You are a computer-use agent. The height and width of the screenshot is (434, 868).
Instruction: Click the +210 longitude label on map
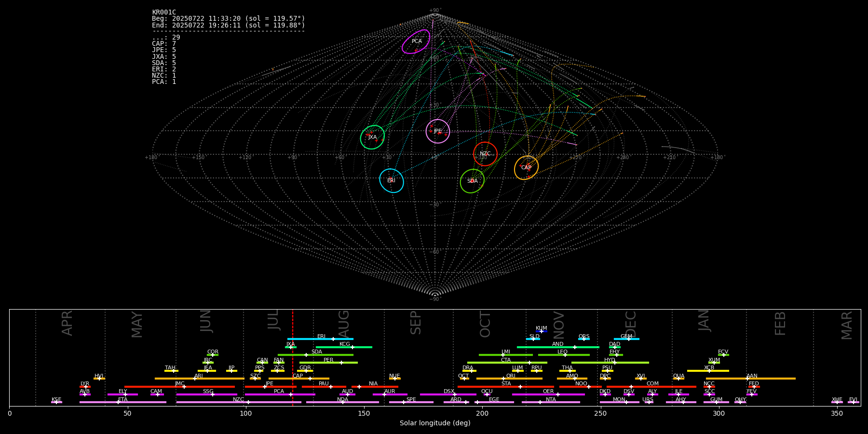click(669, 157)
